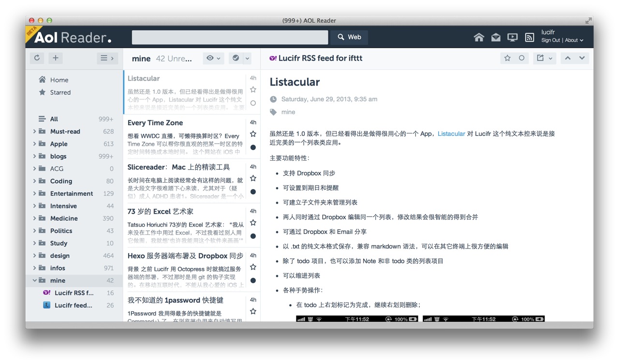
Task: Click the Yahoo icon beside Lucifr RSS feed title
Action: coord(273,58)
